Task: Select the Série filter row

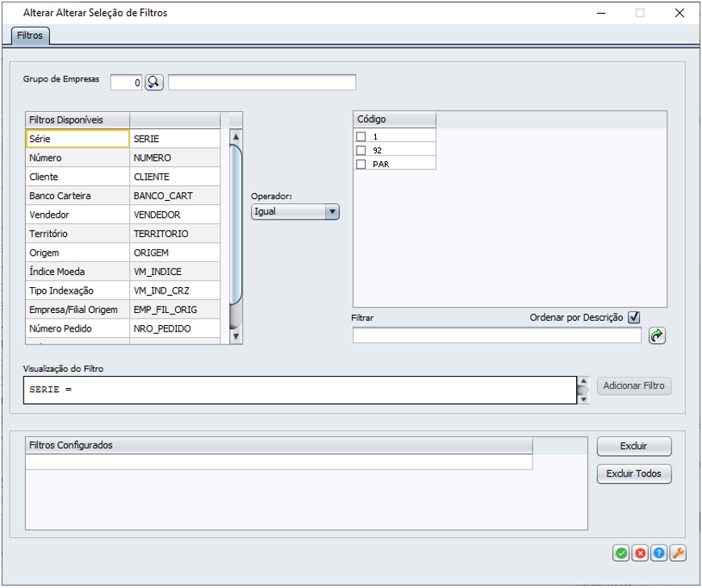Action: coord(123,139)
